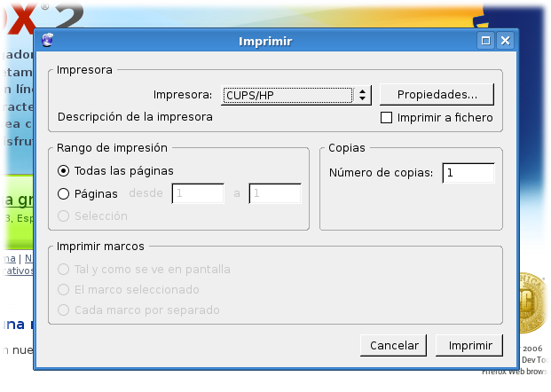The width and height of the screenshot is (551, 392).
Task: Focus the Número de copias field
Action: [x=468, y=173]
